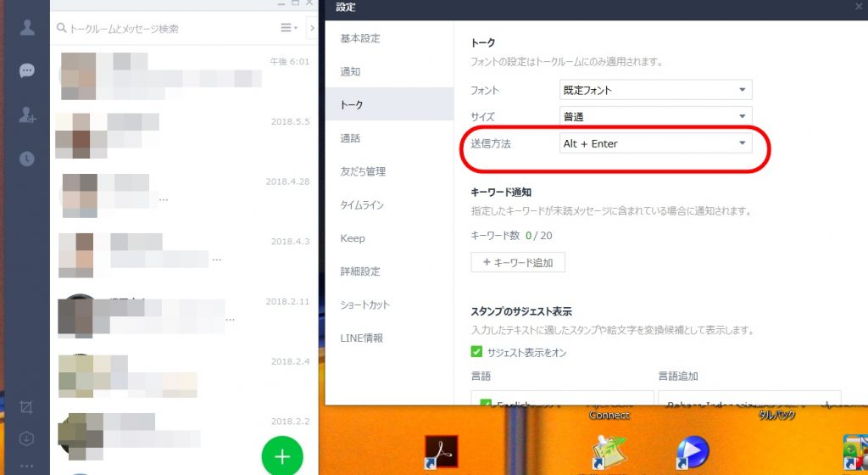
Task: Click the green plus new chat button
Action: click(282, 456)
